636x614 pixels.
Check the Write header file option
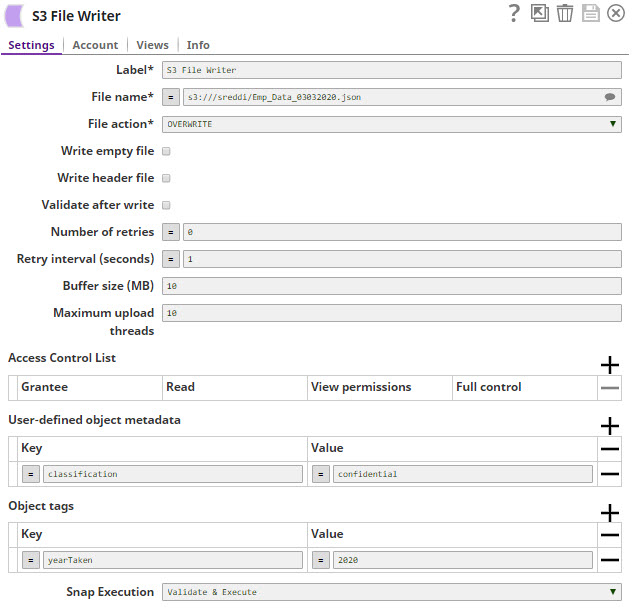pos(166,178)
